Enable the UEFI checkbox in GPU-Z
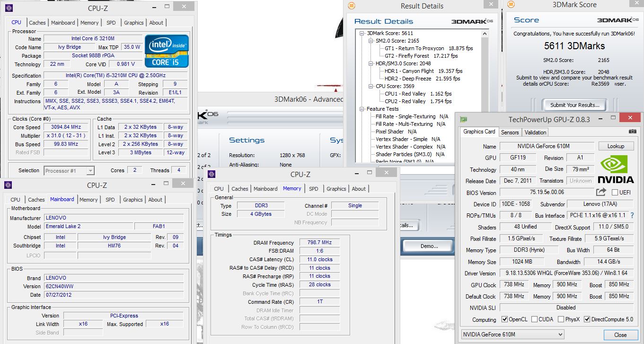Image resolution: width=644 pixels, height=344 pixels. 615,192
